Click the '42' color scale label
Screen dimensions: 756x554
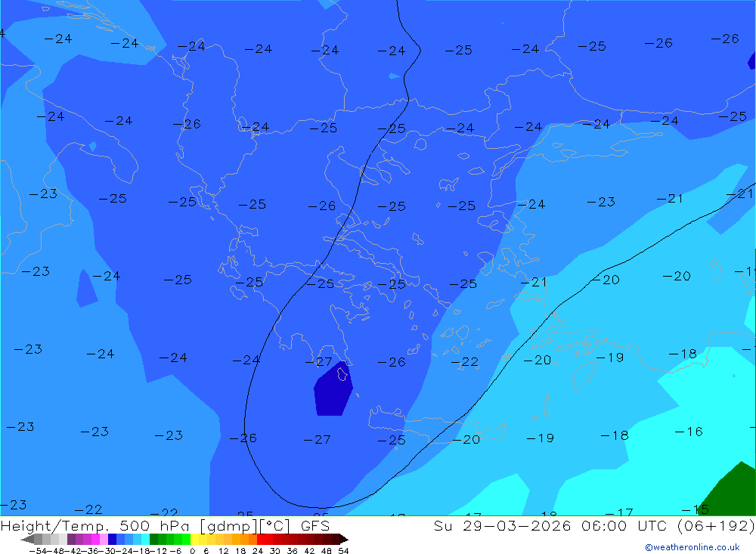coord(309,551)
